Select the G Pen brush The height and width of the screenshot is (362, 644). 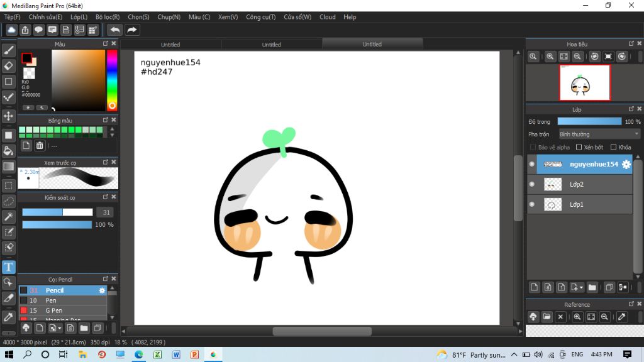click(63, 310)
